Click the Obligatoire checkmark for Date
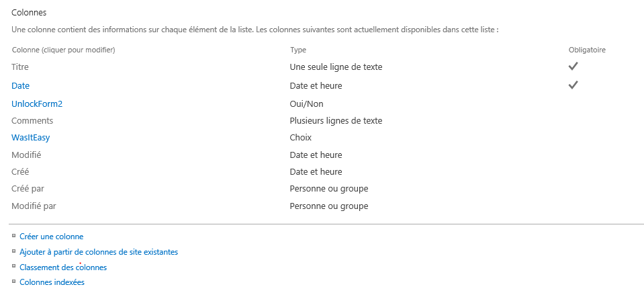Screen dimensions: 644x295 click(573, 85)
